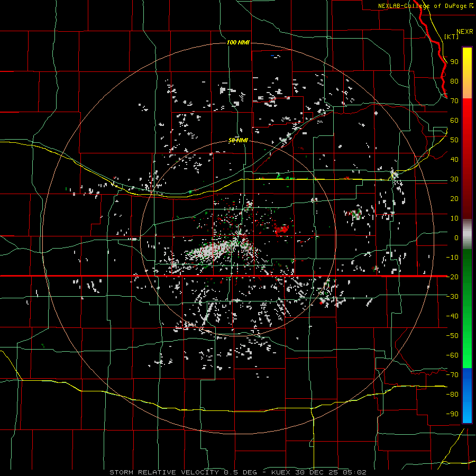Click the -40 scale label

(452, 316)
